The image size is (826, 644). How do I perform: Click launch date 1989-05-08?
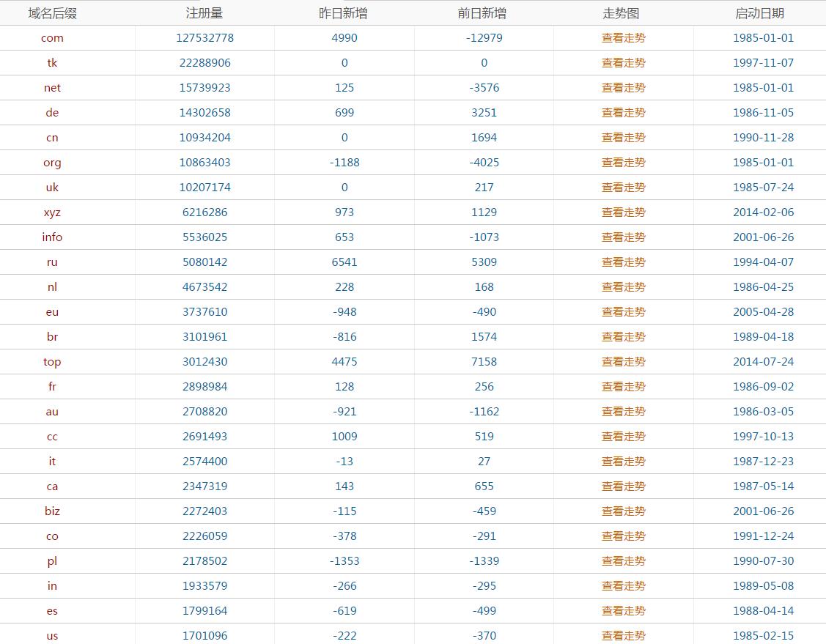point(763,586)
